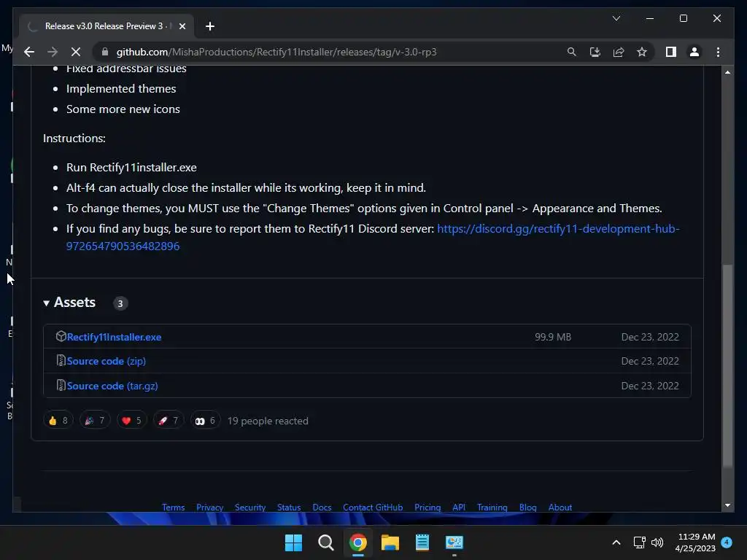Open notification center badge showing 4
747x560 pixels.
[727, 542]
